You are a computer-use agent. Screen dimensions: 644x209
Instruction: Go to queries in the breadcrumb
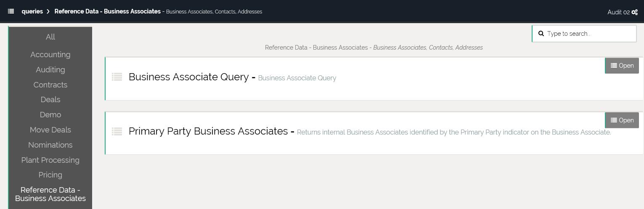click(x=32, y=11)
